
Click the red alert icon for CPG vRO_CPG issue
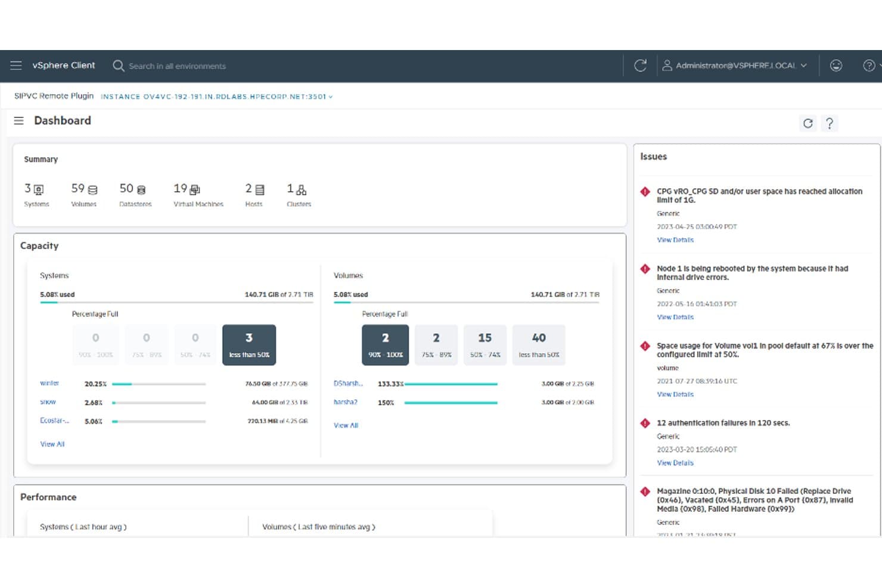[645, 192]
